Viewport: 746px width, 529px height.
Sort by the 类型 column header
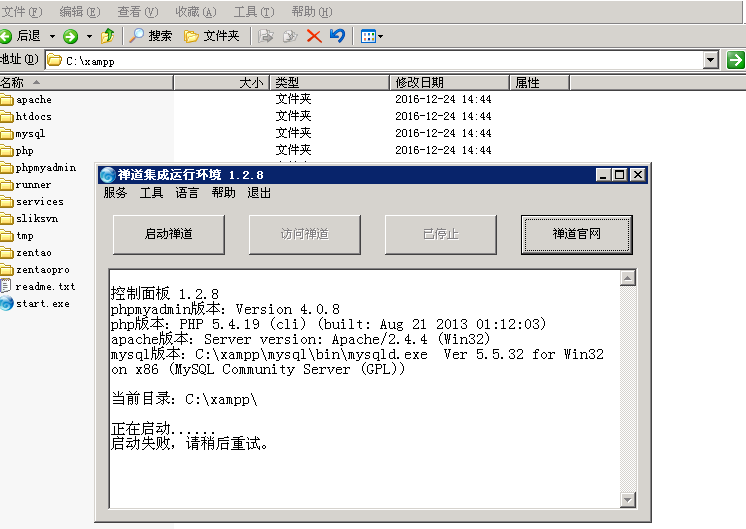(x=330, y=82)
